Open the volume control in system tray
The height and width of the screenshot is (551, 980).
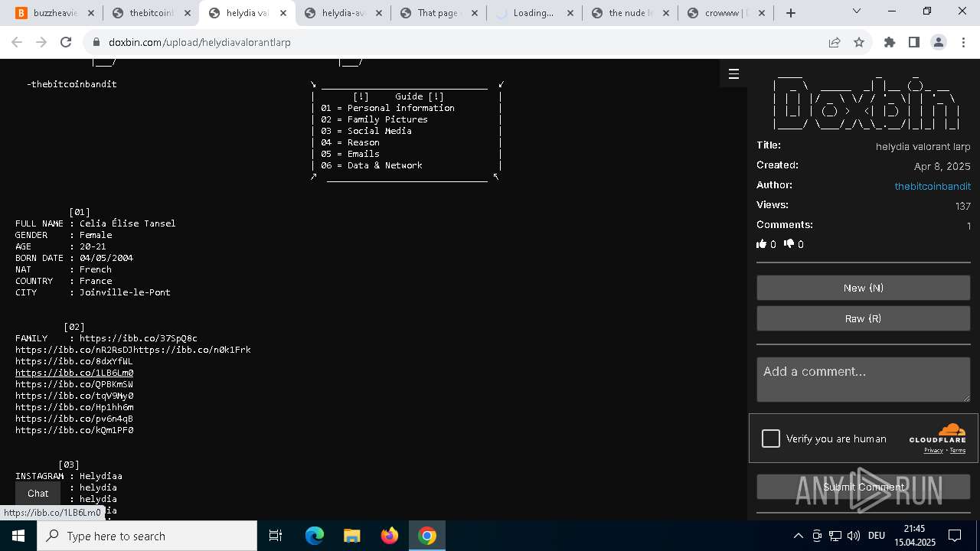click(854, 536)
